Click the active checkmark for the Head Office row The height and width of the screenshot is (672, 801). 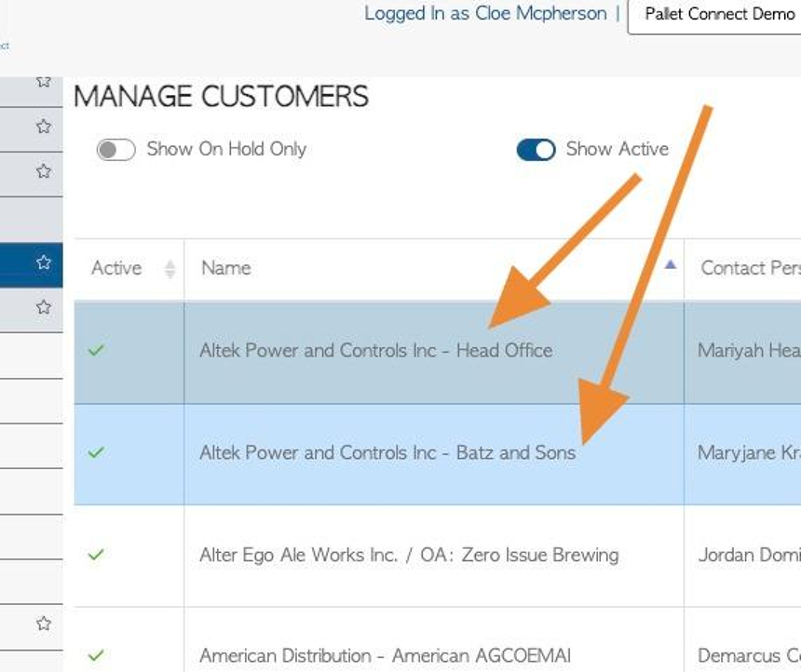pos(96,350)
